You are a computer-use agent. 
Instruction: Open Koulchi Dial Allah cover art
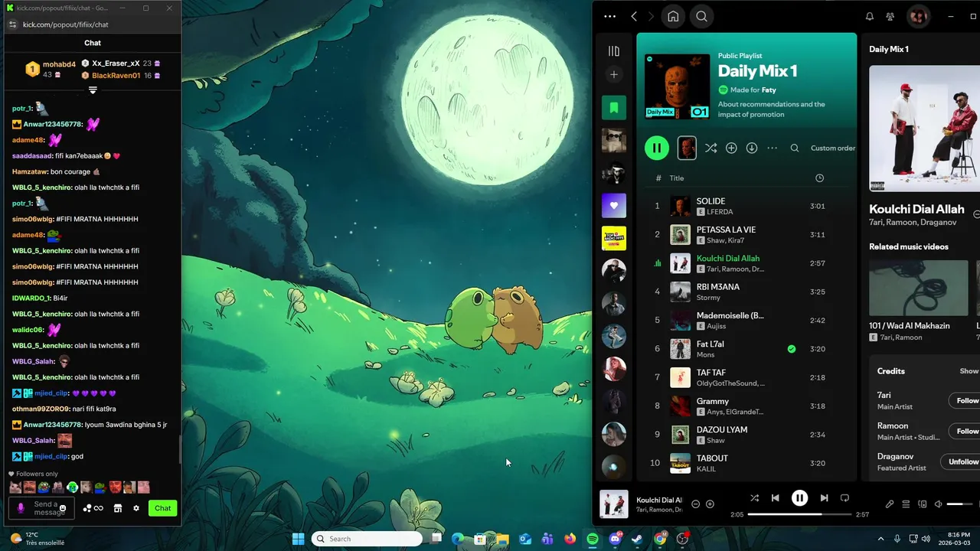point(924,128)
